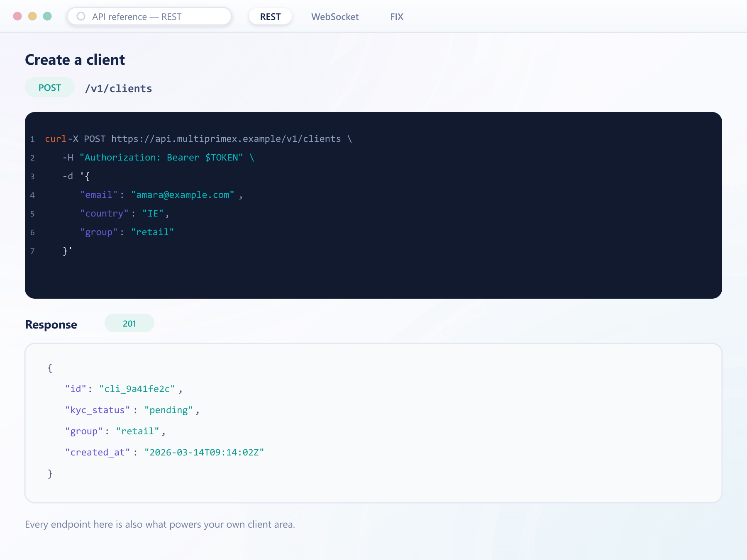Select the FIX tab

(397, 17)
